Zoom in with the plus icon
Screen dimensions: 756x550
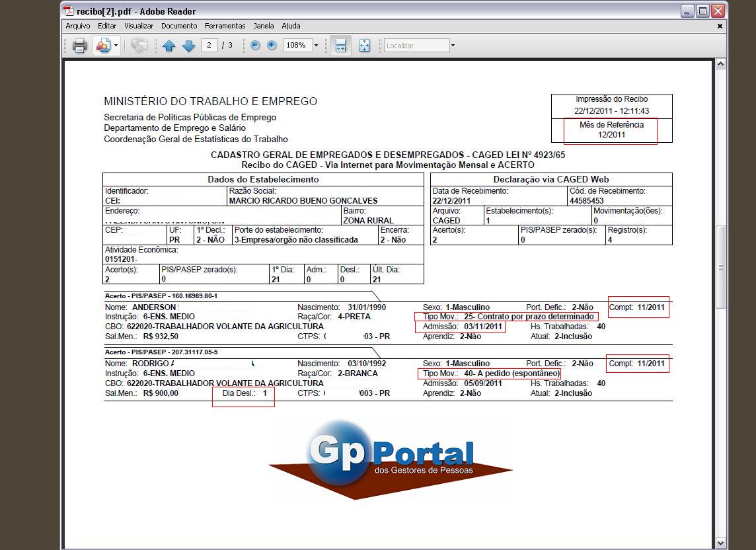(270, 45)
